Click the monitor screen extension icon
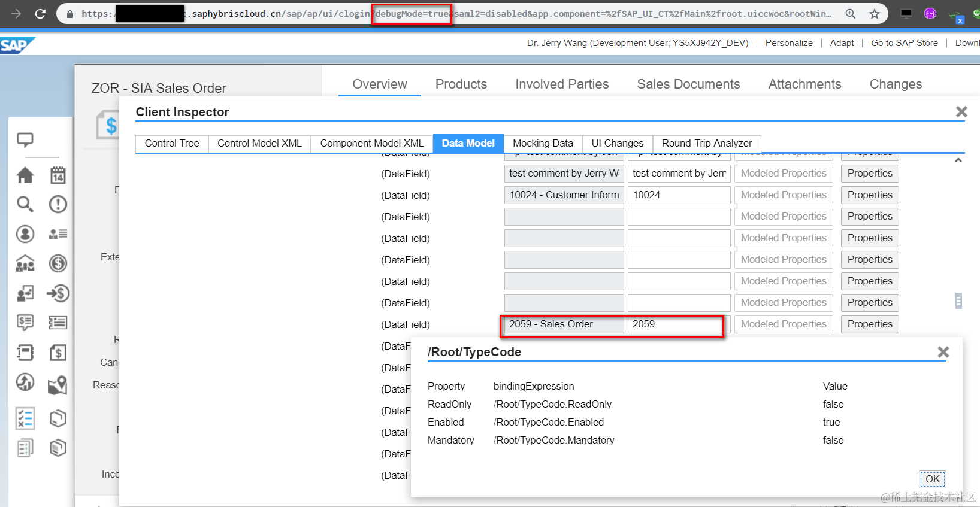The image size is (980, 507). click(906, 13)
